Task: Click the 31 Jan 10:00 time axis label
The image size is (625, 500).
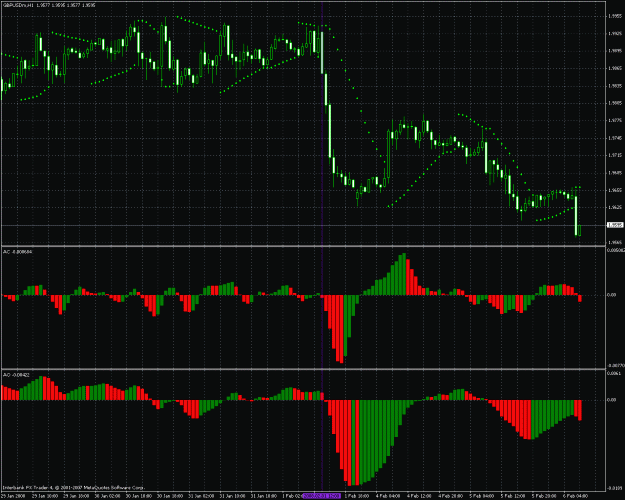Action: pos(232,496)
